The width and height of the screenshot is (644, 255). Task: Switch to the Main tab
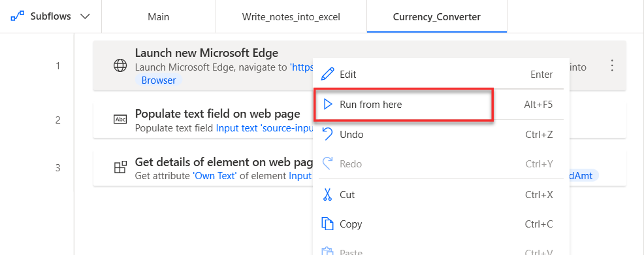click(x=159, y=17)
